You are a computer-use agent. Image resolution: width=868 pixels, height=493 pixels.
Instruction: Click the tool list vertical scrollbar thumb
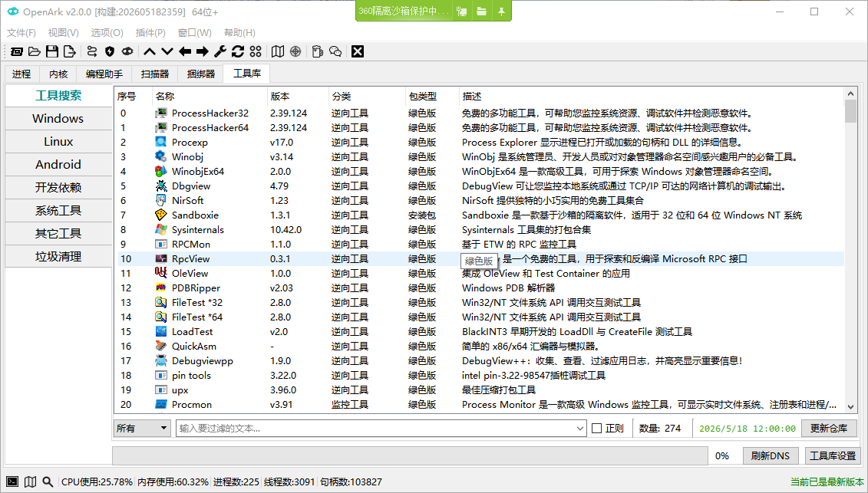click(x=851, y=111)
